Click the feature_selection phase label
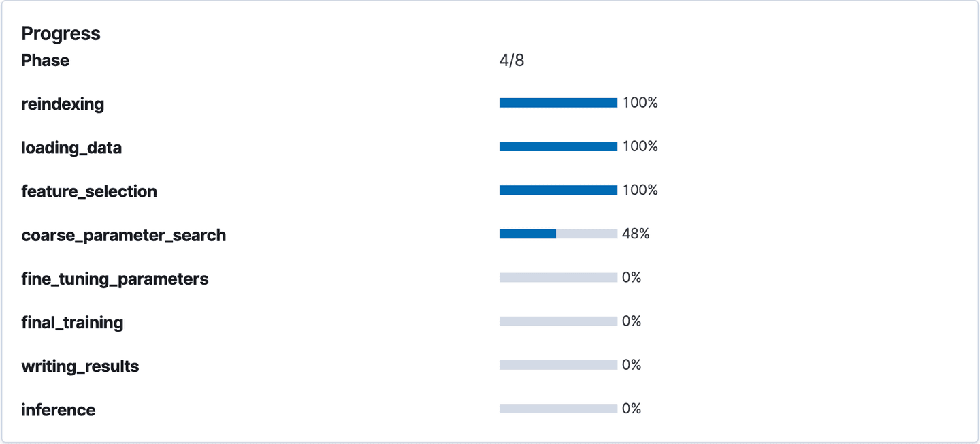The width and height of the screenshot is (980, 444). tap(88, 191)
